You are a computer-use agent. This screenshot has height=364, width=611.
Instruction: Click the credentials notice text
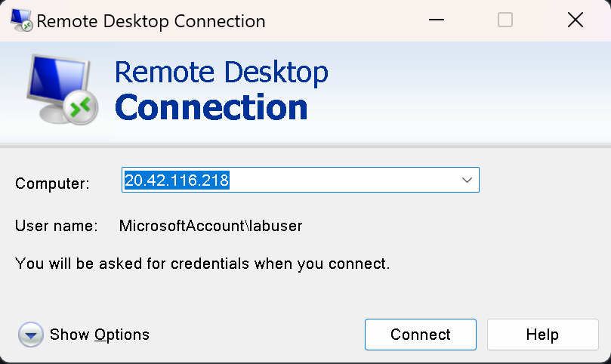click(x=202, y=264)
